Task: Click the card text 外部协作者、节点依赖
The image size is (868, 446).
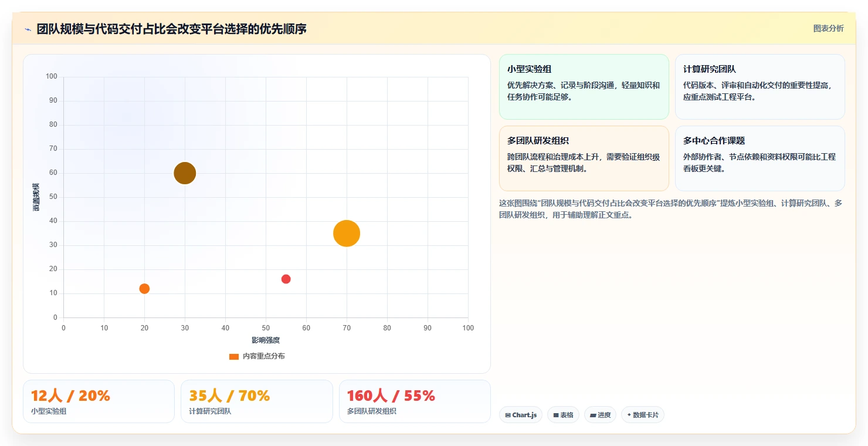Action: coord(759,163)
